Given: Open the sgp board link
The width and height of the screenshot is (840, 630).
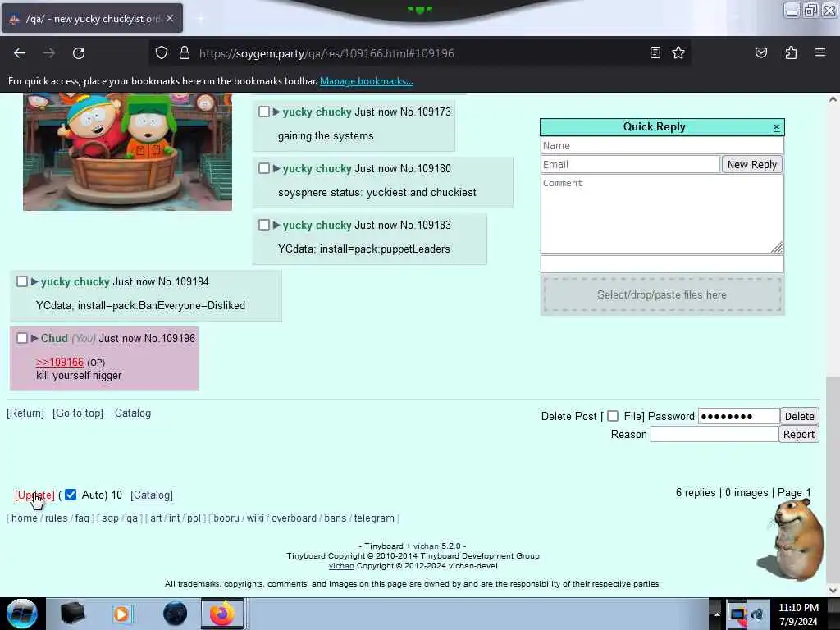Looking at the screenshot, I should (110, 518).
